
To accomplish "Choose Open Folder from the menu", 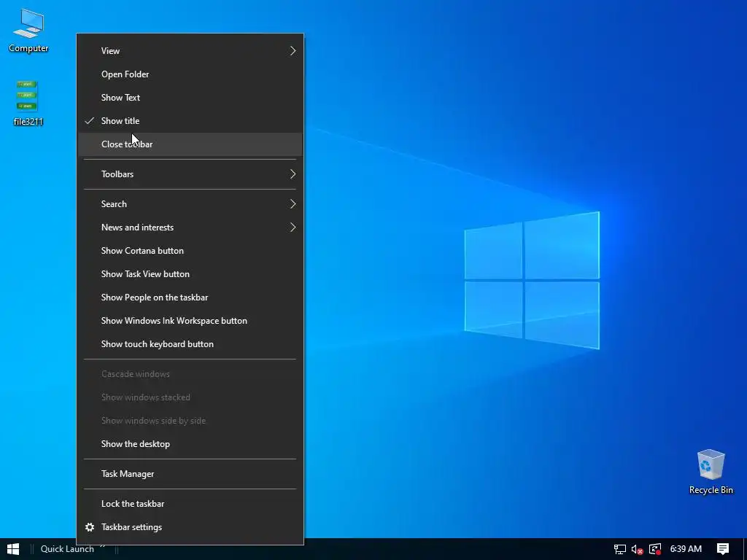I will 190,74.
